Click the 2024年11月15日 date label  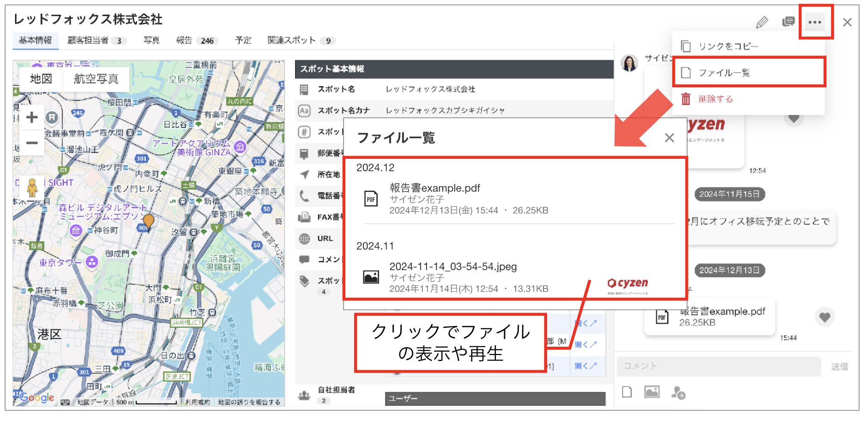(729, 194)
